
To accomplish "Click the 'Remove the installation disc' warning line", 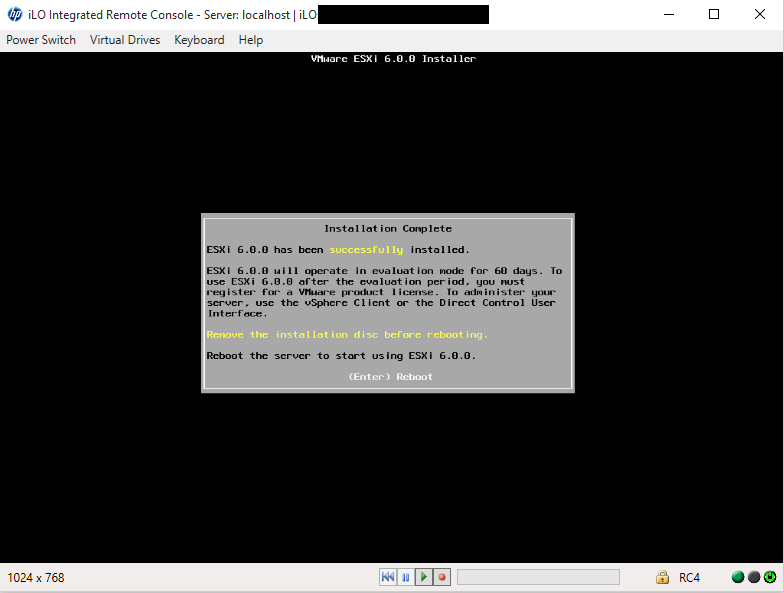I will 347,334.
